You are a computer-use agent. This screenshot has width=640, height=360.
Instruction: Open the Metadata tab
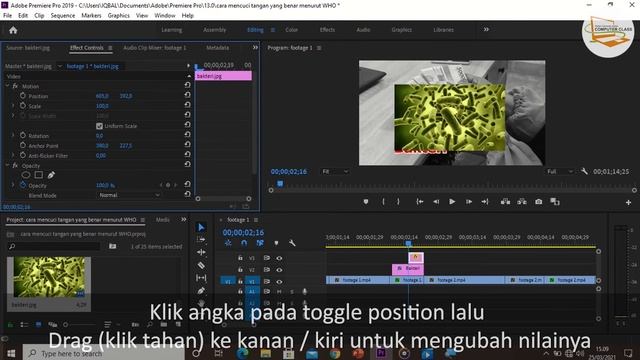[x=217, y=48]
